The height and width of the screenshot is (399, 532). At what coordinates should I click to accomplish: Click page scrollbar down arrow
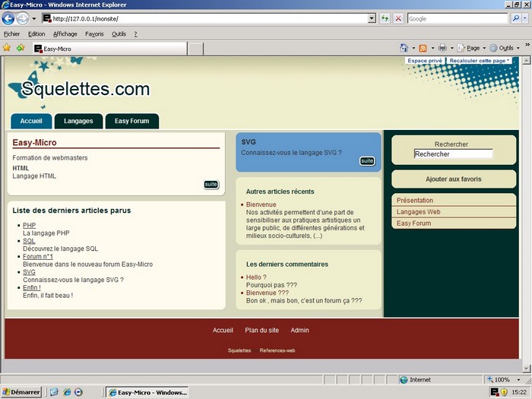[526, 368]
